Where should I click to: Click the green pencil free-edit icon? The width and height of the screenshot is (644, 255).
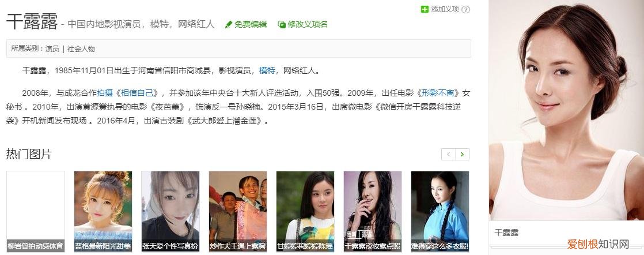(x=229, y=25)
